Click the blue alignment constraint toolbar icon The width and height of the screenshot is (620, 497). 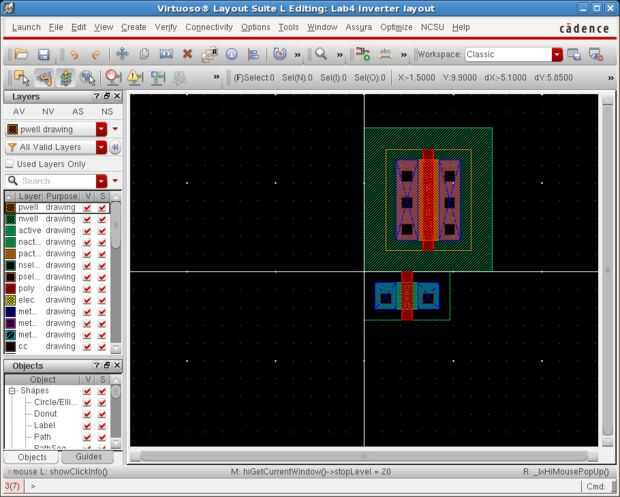click(x=157, y=77)
